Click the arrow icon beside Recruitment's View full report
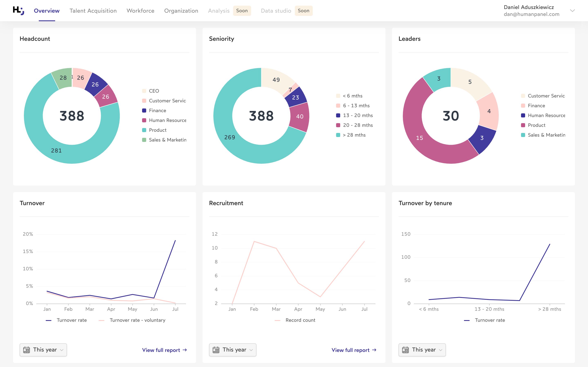Image resolution: width=588 pixels, height=367 pixels. 374,350
